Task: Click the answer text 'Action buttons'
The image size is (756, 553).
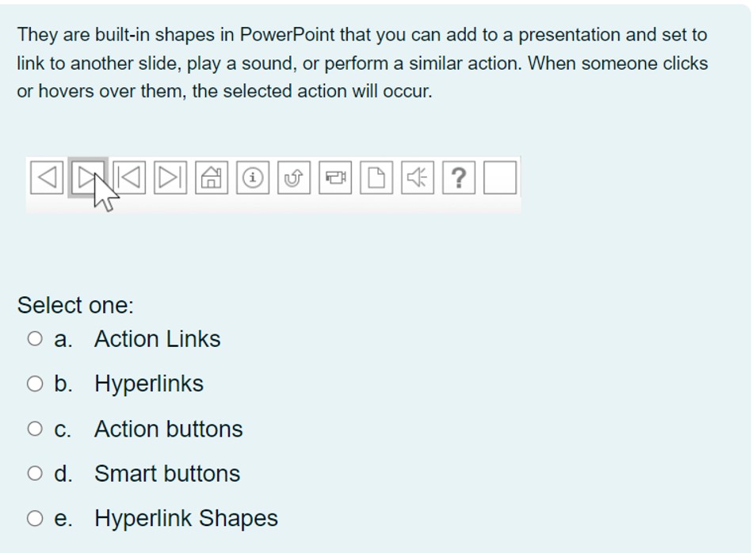Action: pos(168,428)
